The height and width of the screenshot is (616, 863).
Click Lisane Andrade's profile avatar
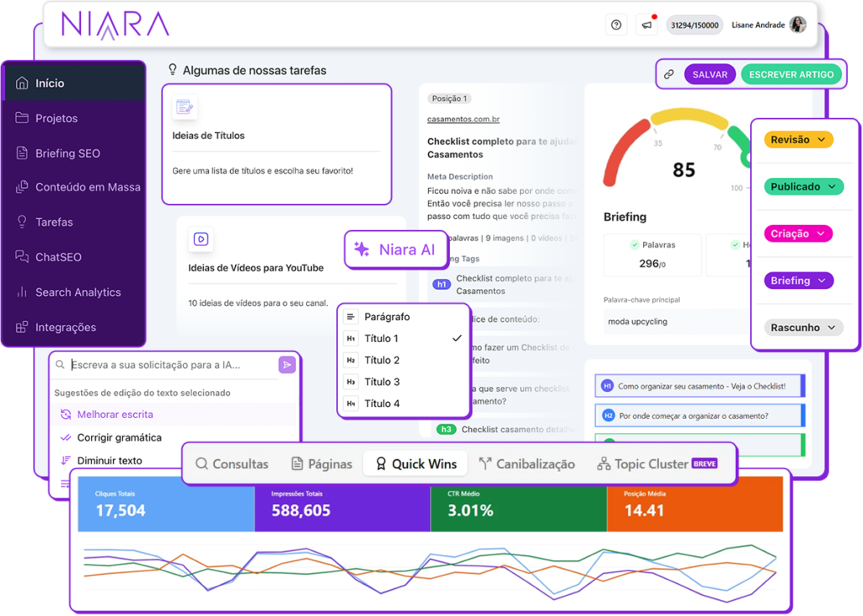[x=797, y=24]
